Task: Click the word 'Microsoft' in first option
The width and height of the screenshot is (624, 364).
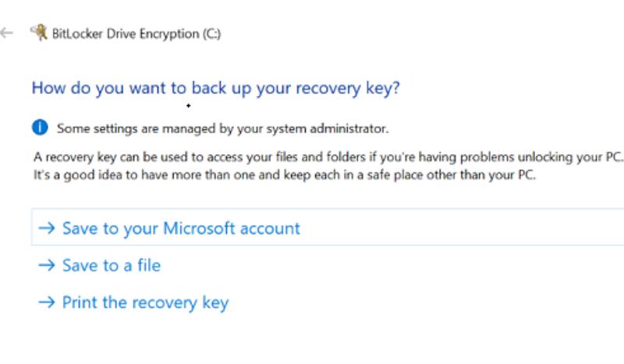Action: click(200, 228)
